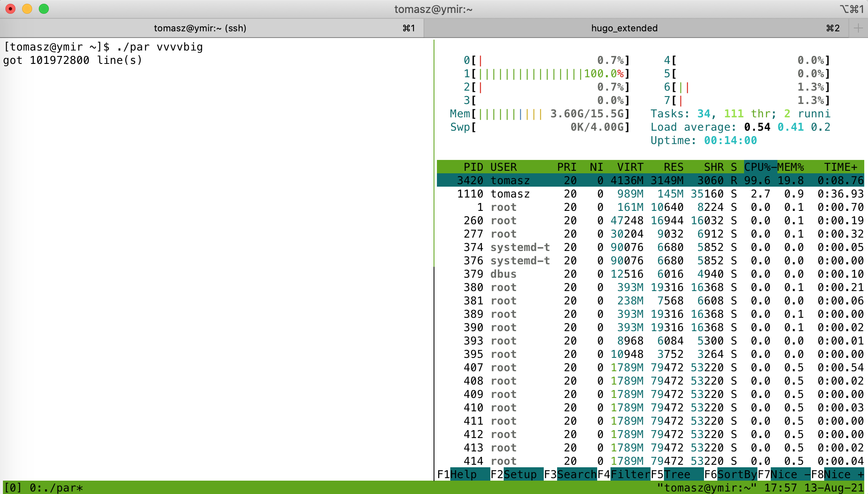
Task: Select the tomasz@ymir:~ (ssh) tab
Action: (200, 28)
